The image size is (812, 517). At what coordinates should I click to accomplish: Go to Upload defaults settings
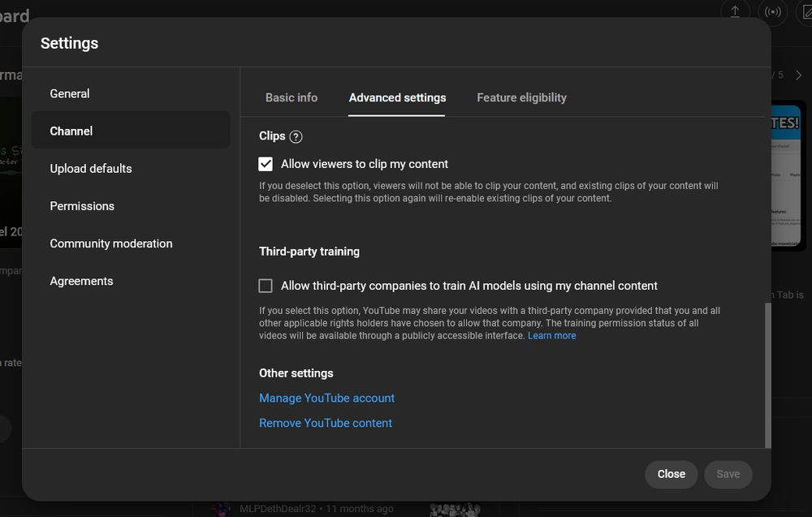pos(91,168)
